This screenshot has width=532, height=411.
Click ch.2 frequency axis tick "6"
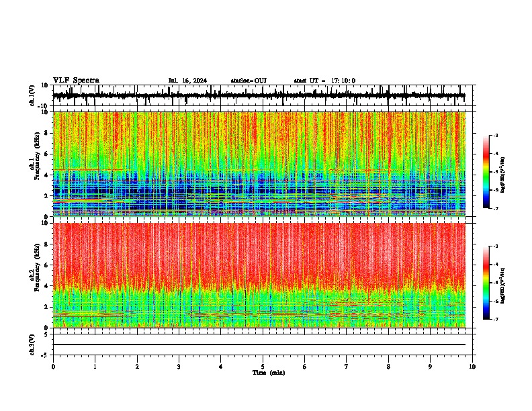click(46, 265)
